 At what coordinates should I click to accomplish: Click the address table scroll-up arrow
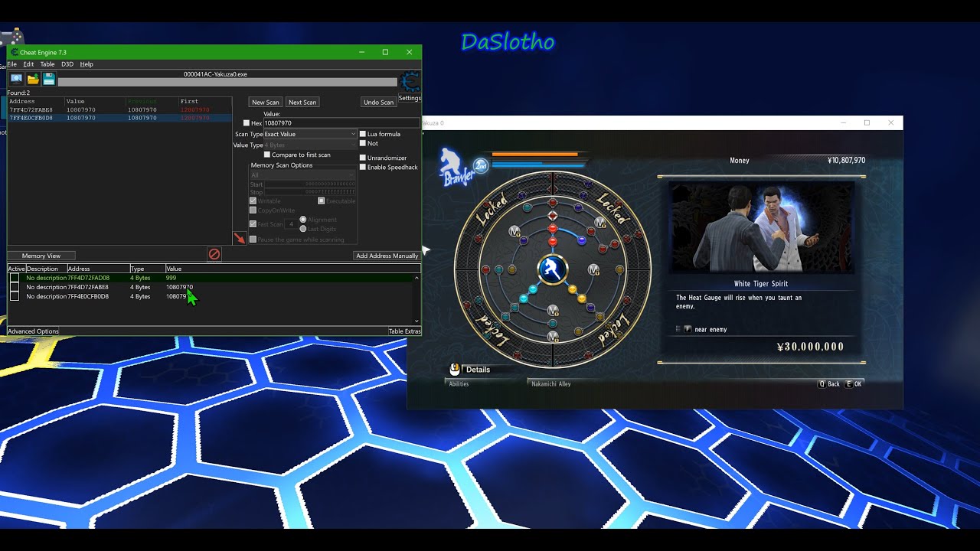pyautogui.click(x=417, y=277)
